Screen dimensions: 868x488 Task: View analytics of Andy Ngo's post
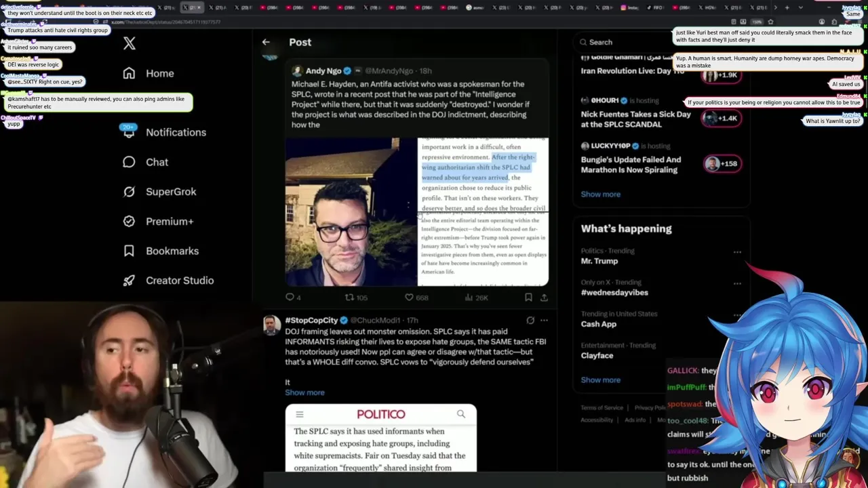pos(476,297)
